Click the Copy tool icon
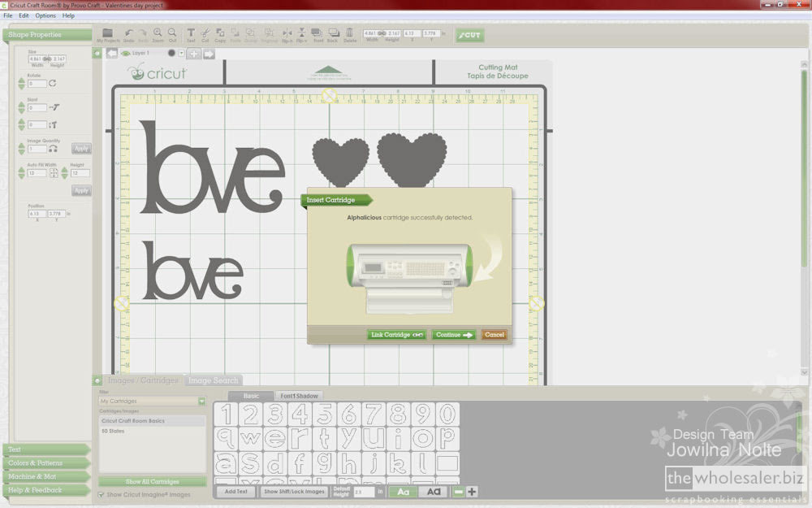 point(220,33)
